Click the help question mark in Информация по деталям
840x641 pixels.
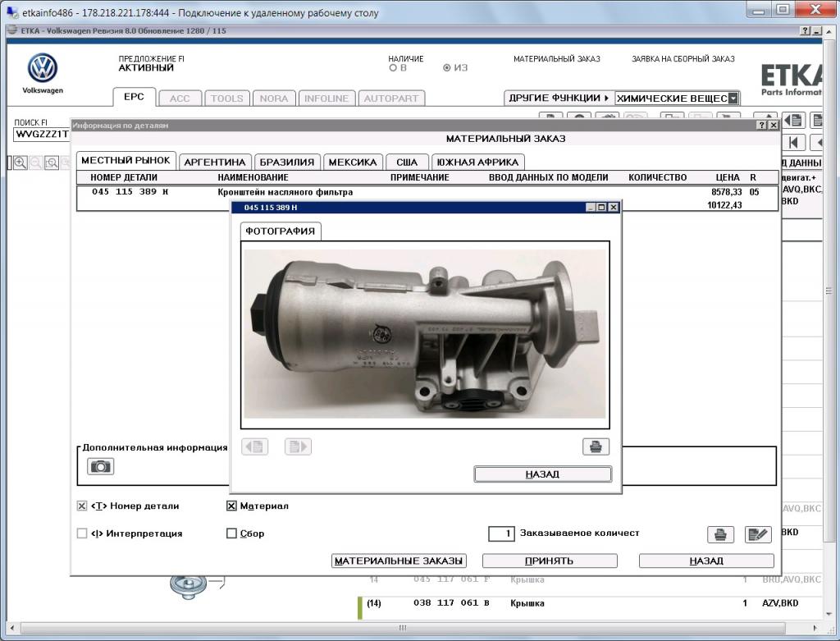pyautogui.click(x=762, y=125)
